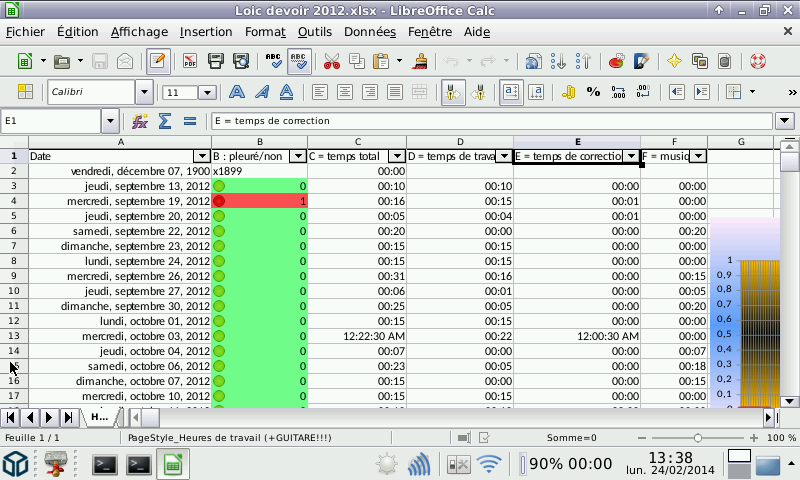This screenshot has width=800, height=480.
Task: Click the Decrease Indent icon
Action: (x=677, y=92)
